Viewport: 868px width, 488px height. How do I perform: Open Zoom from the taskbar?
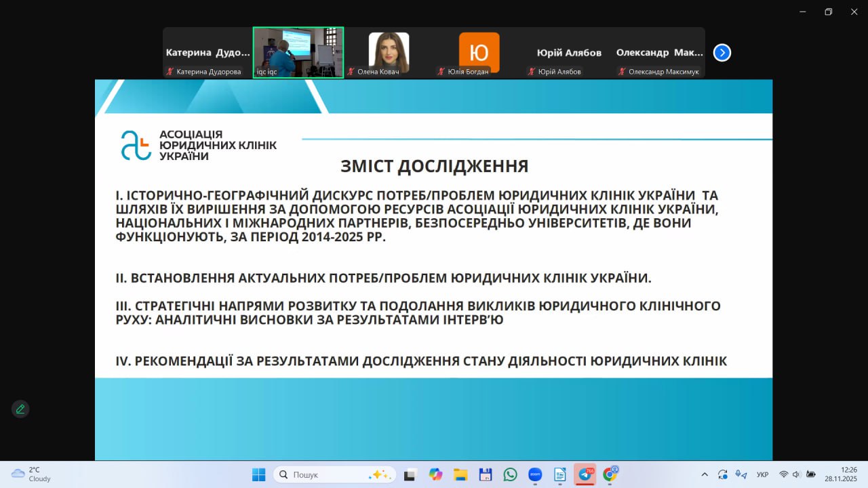535,474
